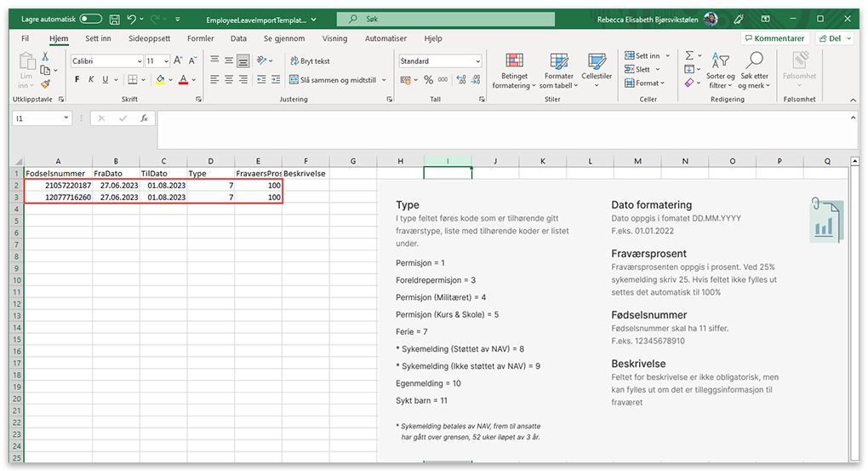
Task: Click the Save disk icon
Action: pyautogui.click(x=114, y=19)
